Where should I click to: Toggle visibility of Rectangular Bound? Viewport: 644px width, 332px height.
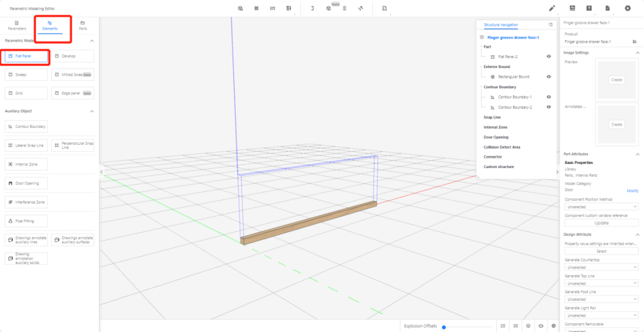(549, 77)
